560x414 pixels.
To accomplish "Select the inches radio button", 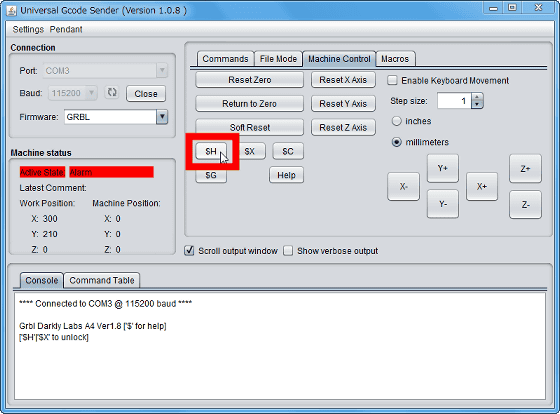I will pos(396,121).
